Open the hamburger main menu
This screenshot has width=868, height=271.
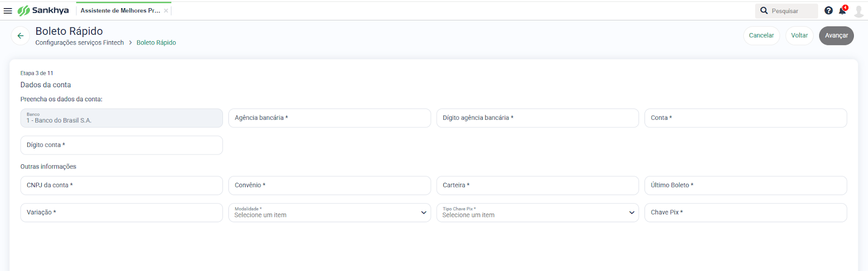coord(8,11)
